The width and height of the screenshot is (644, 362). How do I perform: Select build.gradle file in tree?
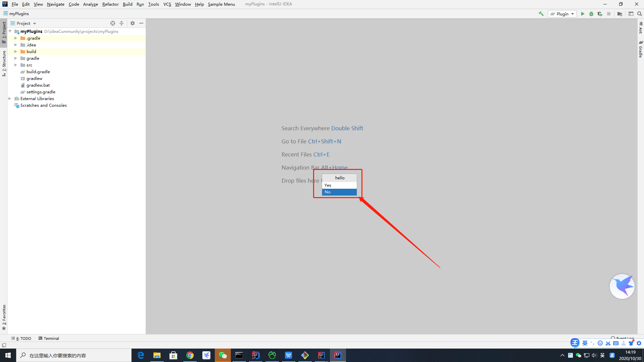(38, 72)
